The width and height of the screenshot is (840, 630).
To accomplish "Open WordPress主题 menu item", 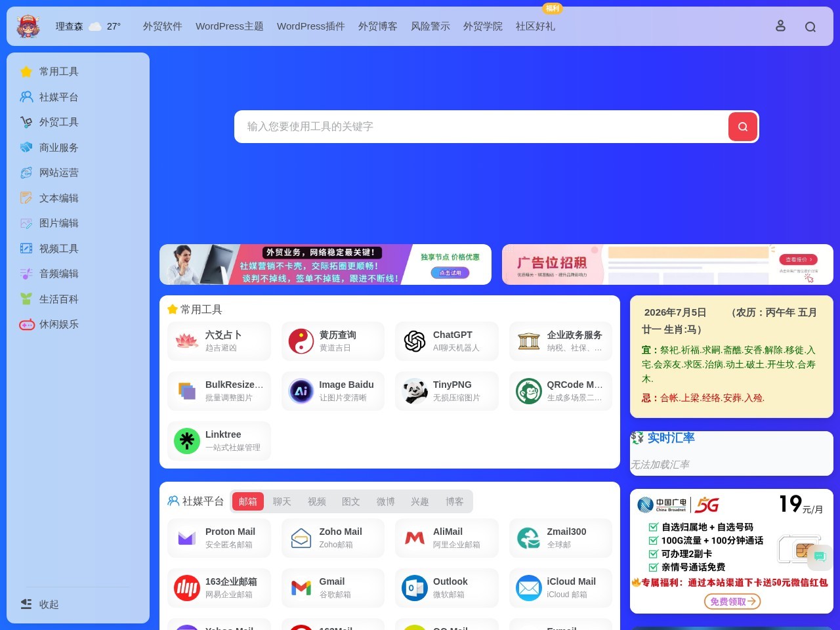I will (230, 26).
